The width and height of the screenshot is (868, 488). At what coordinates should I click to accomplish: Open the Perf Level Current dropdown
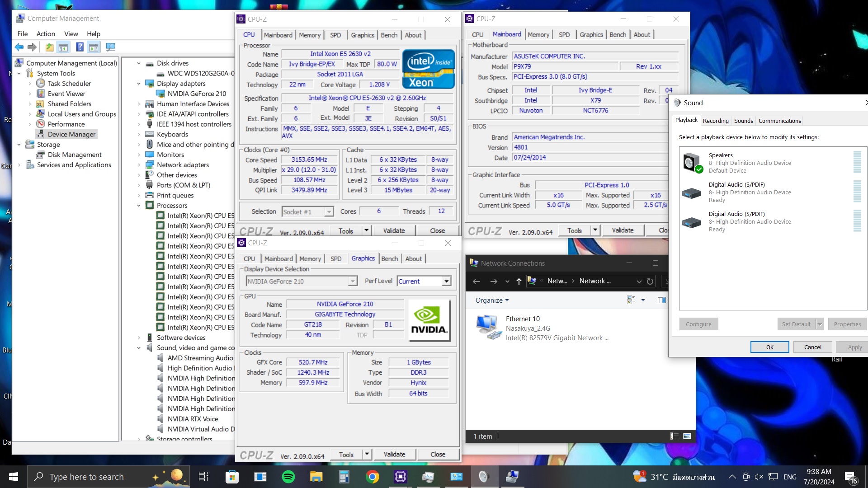[446, 281]
